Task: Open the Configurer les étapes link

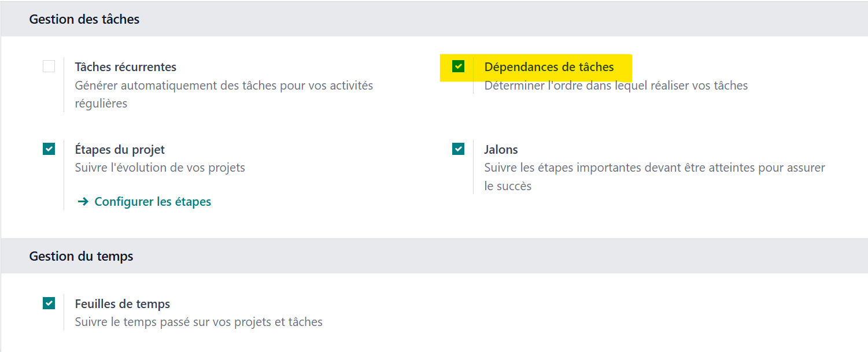Action: 153,202
